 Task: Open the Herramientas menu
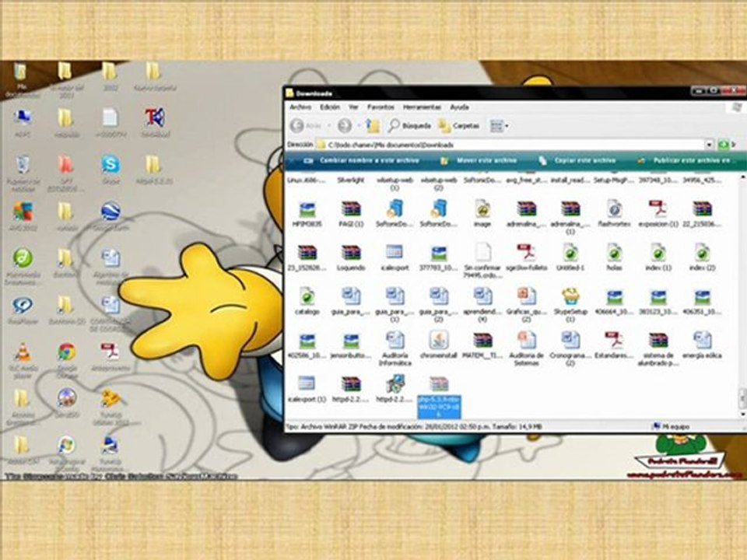[x=422, y=107]
